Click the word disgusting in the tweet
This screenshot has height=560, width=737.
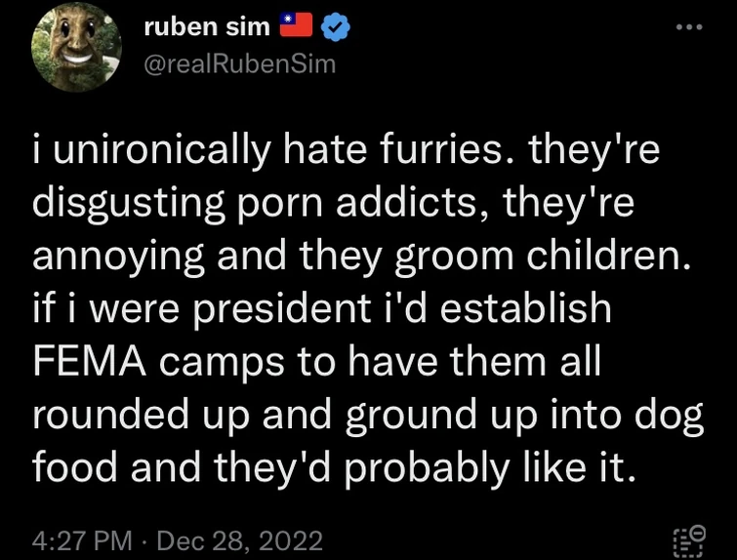128,205
